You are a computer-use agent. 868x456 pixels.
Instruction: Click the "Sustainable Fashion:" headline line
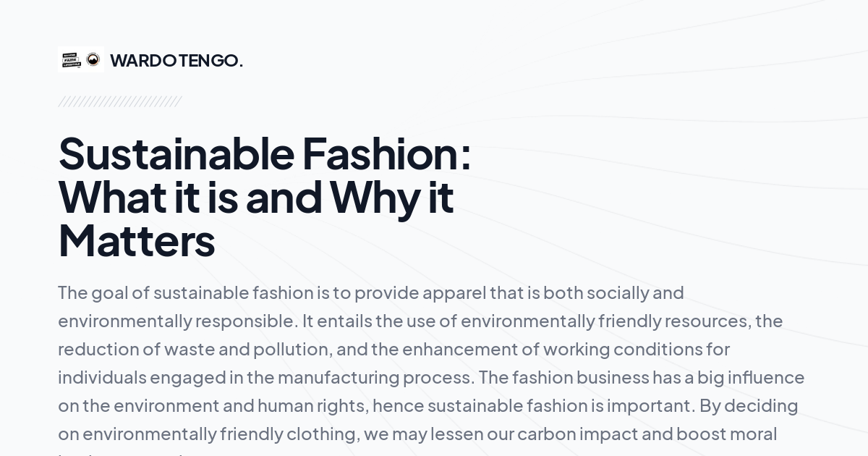(264, 153)
